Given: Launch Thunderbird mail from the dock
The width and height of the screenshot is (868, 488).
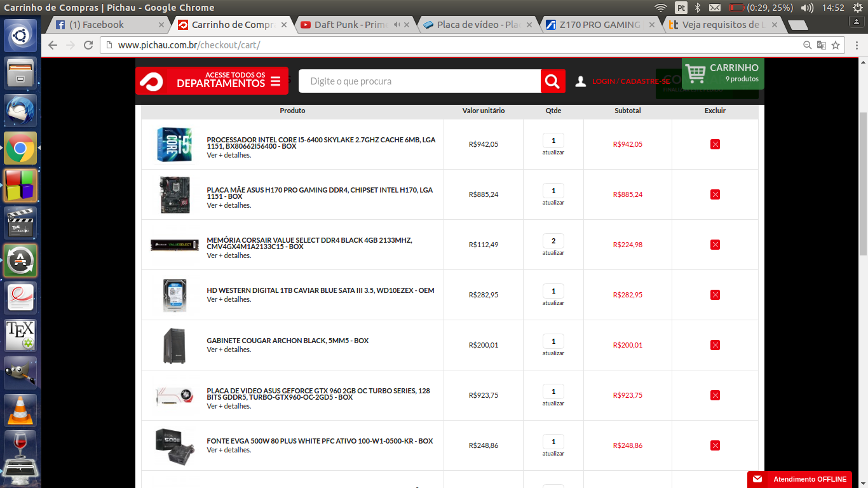Looking at the screenshot, I should [x=20, y=111].
